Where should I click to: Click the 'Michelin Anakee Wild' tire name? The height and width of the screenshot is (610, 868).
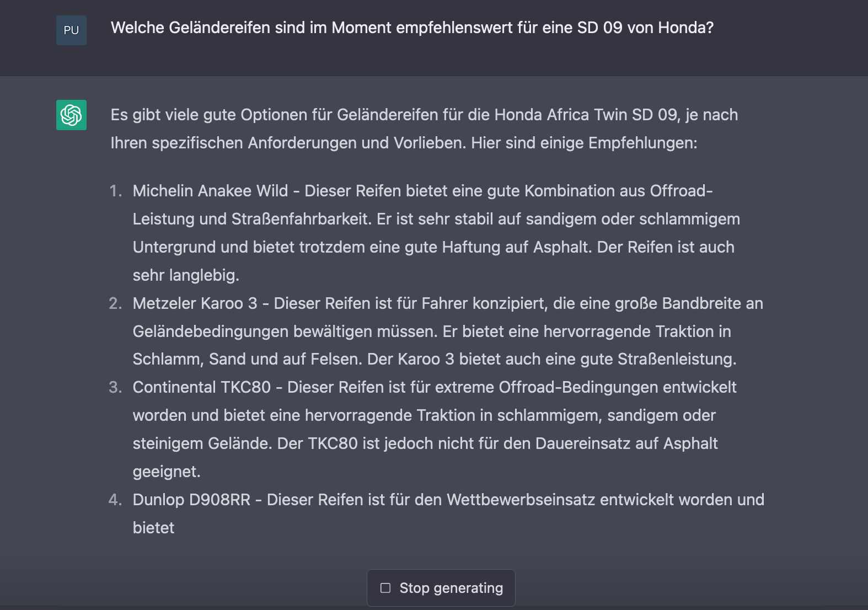pyautogui.click(x=210, y=191)
